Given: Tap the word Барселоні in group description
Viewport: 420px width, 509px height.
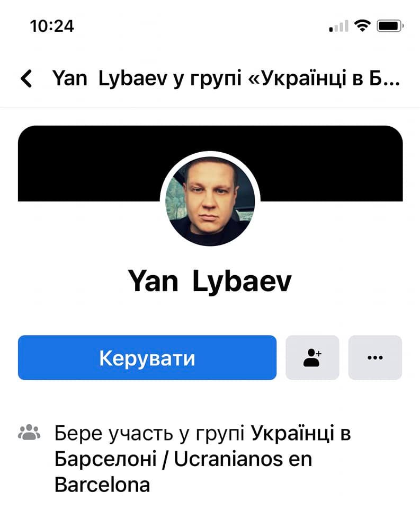Looking at the screenshot, I should click(106, 459).
